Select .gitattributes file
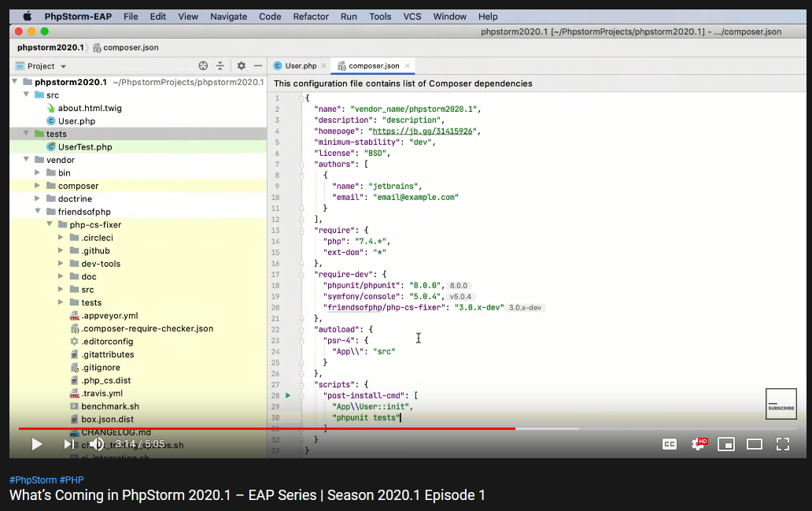The width and height of the screenshot is (812, 511). click(x=108, y=354)
